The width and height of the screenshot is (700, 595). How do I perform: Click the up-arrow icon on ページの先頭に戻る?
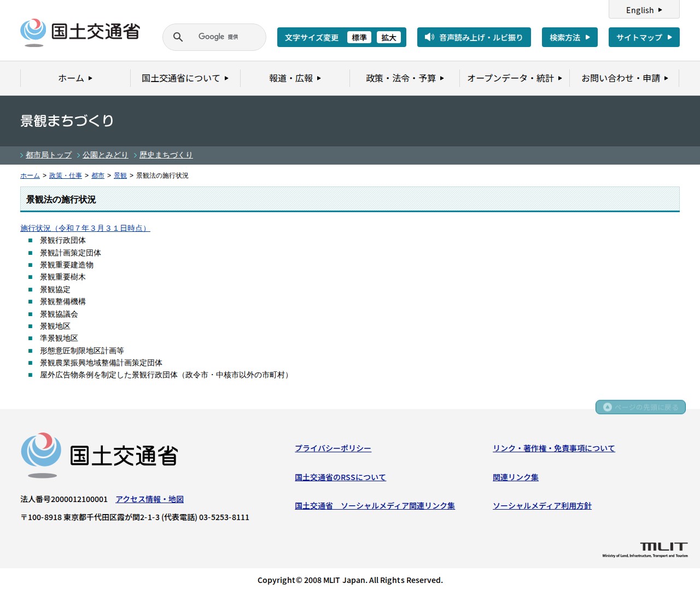tap(607, 407)
